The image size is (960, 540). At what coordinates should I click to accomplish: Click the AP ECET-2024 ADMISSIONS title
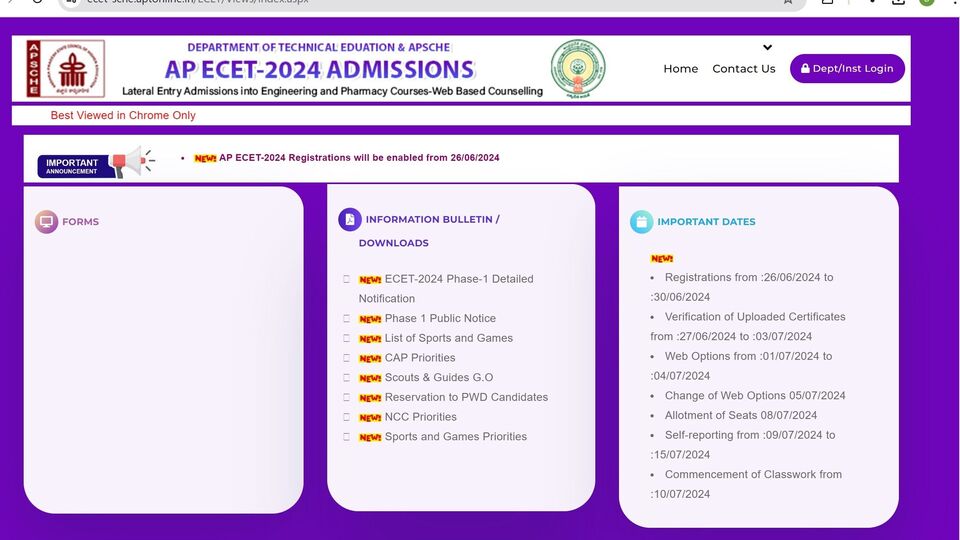click(320, 69)
